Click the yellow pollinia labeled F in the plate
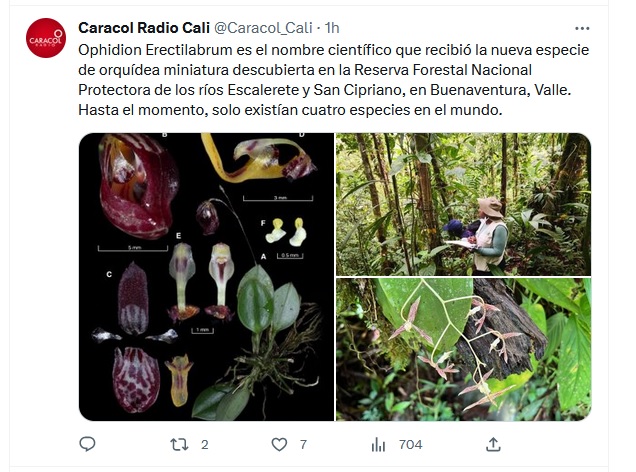The height and width of the screenshot is (472, 636). tap(286, 232)
